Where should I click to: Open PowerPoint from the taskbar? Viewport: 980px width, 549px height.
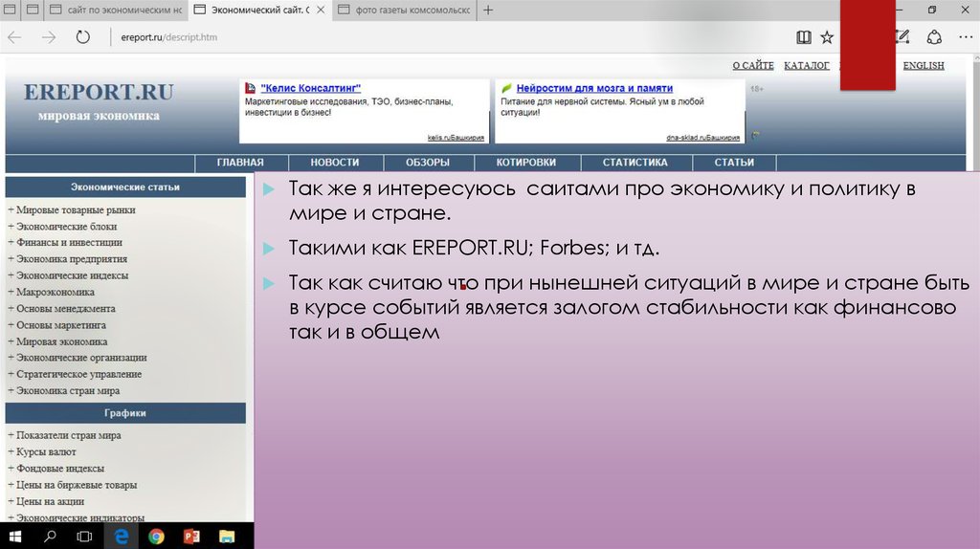point(191,537)
